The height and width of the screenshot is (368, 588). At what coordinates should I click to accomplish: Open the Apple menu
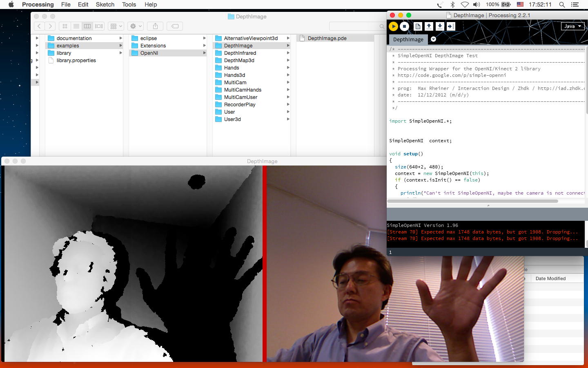pyautogui.click(x=11, y=4)
